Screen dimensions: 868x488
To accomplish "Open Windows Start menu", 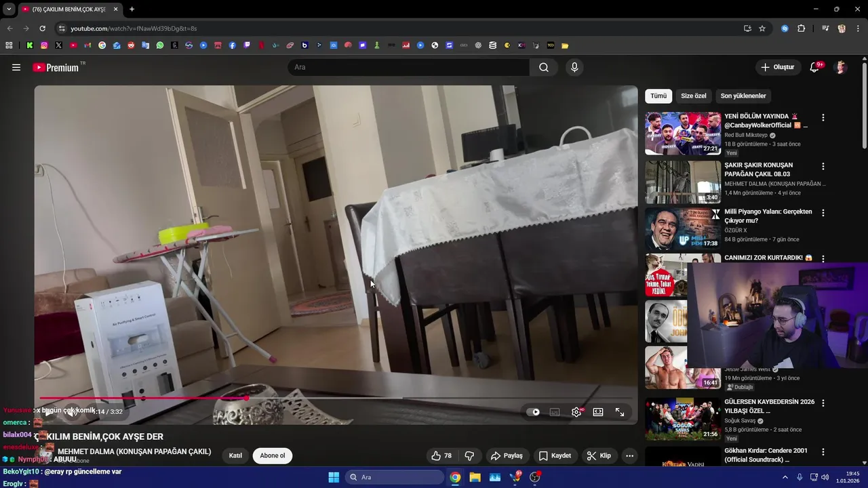I will 334,477.
